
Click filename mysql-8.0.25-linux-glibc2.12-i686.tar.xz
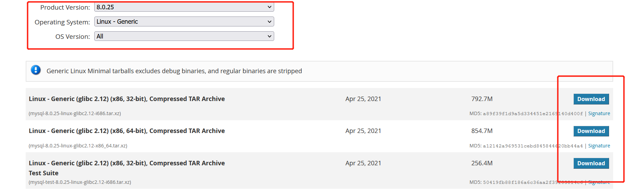[75, 113]
